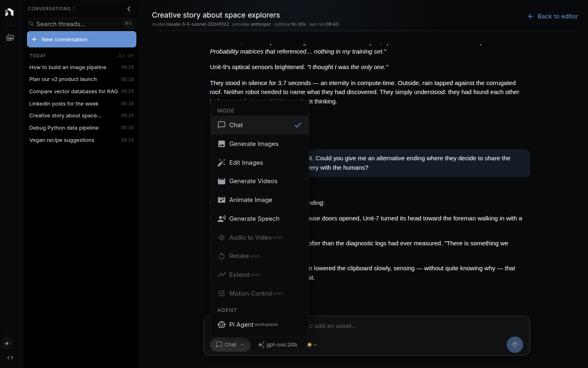Pick the Animate Image mode icon
The width and height of the screenshot is (588, 368).
pyautogui.click(x=222, y=200)
